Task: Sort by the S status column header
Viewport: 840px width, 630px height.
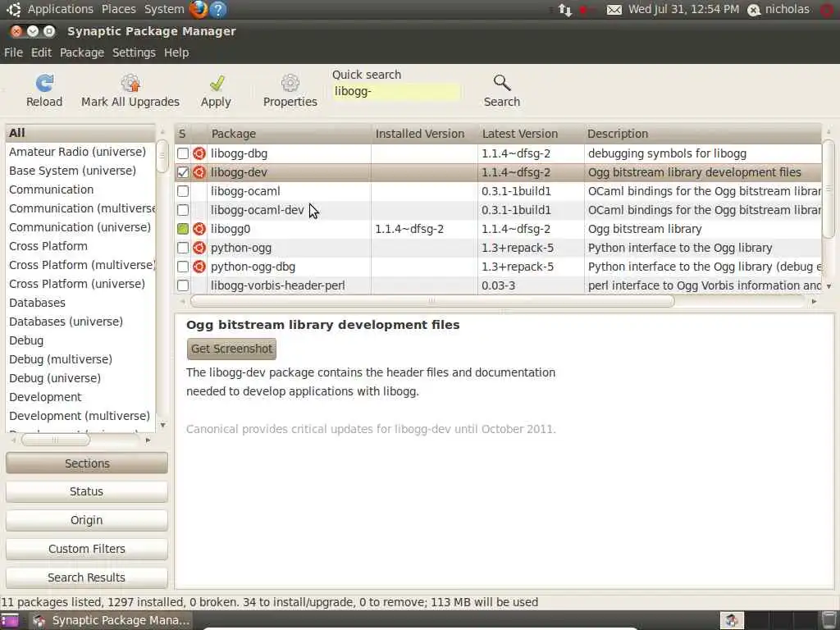Action: click(182, 134)
